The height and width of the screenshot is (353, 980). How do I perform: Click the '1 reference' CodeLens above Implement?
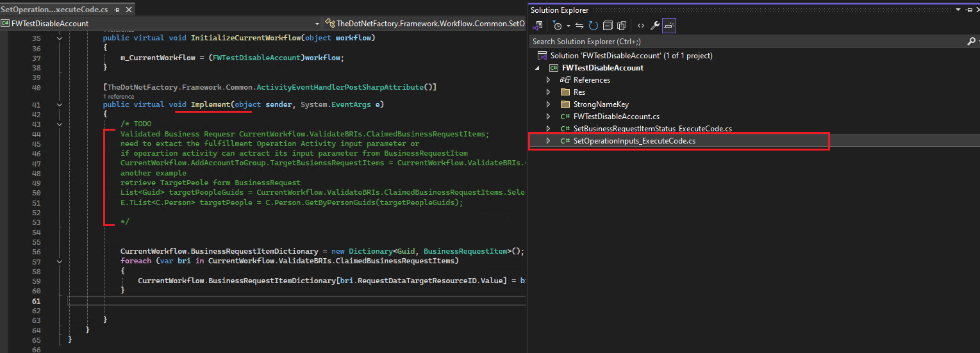[x=119, y=97]
